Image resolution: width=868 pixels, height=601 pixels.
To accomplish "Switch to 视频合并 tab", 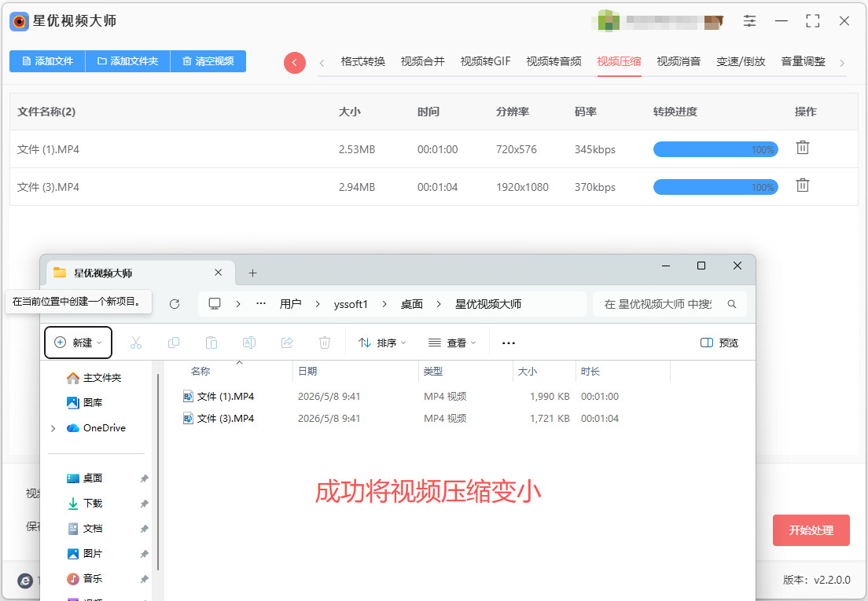I will click(422, 61).
